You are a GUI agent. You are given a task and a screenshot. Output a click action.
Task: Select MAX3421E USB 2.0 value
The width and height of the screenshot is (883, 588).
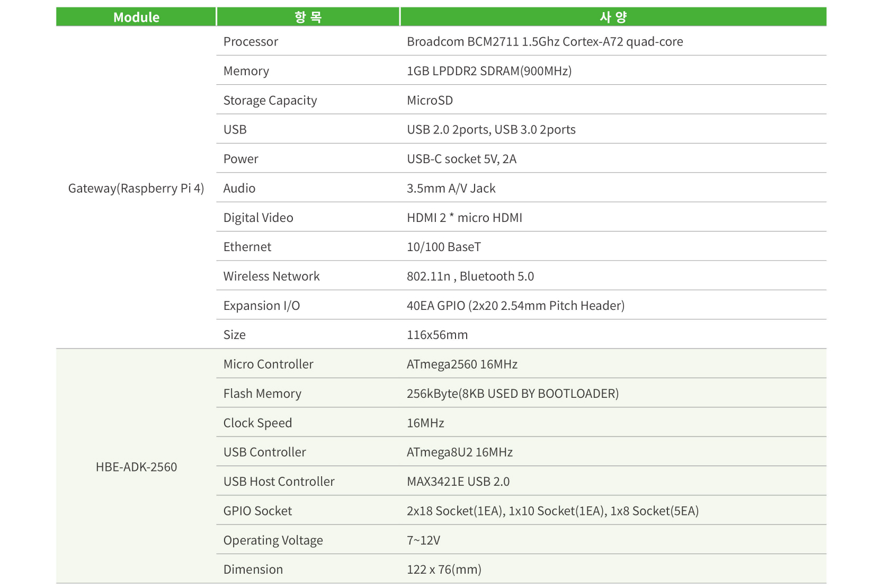458,482
